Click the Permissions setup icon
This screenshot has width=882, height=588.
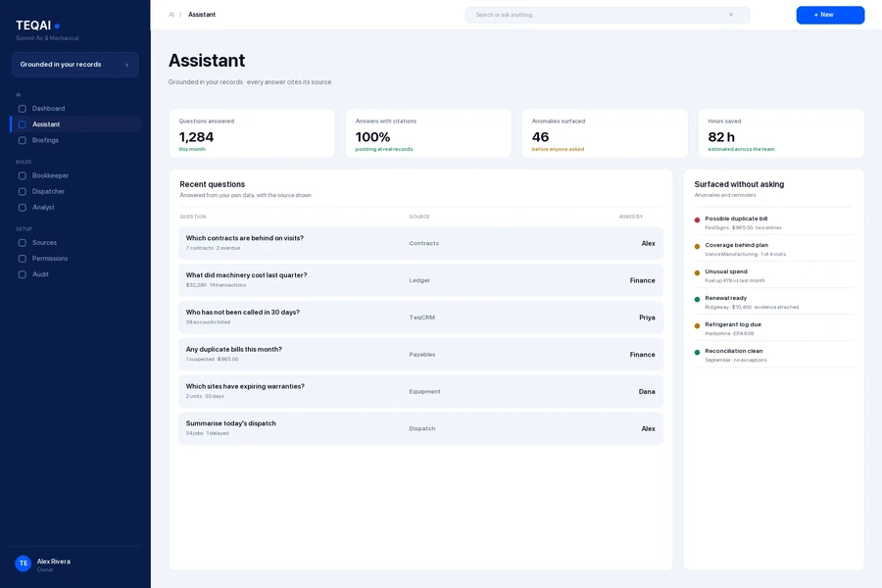tap(22, 259)
